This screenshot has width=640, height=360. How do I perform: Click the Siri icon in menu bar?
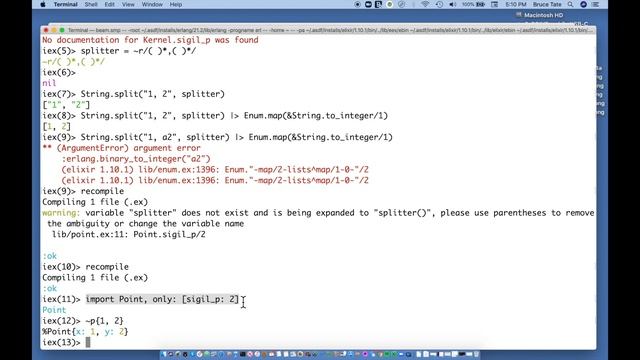pyautogui.click(x=583, y=4)
